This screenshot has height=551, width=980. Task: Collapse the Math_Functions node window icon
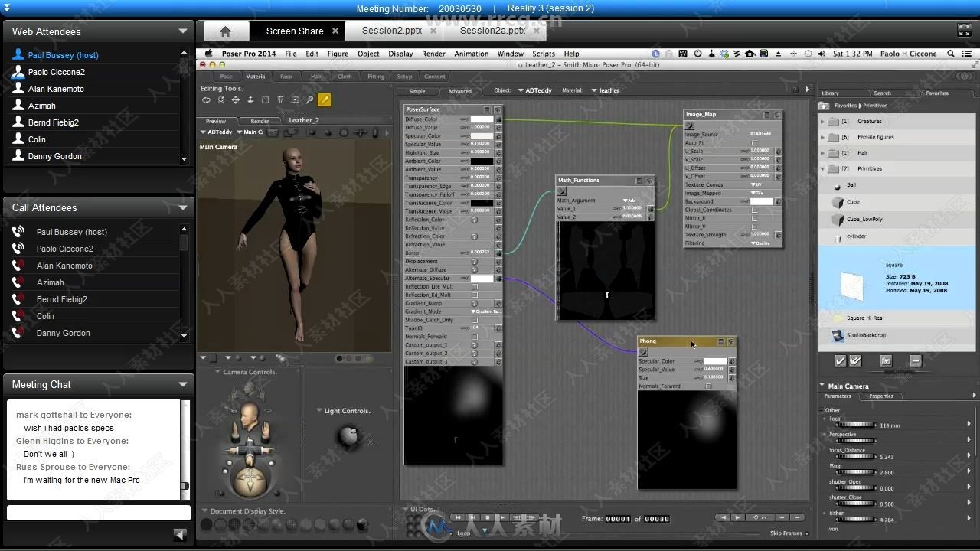[639, 181]
